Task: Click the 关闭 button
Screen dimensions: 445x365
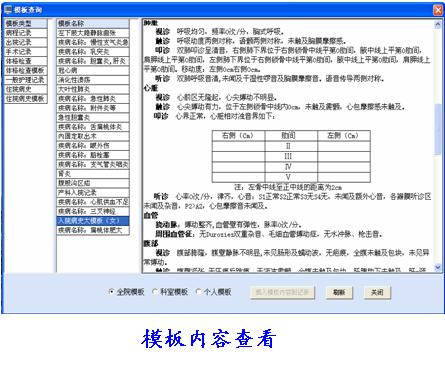Action: tap(377, 292)
